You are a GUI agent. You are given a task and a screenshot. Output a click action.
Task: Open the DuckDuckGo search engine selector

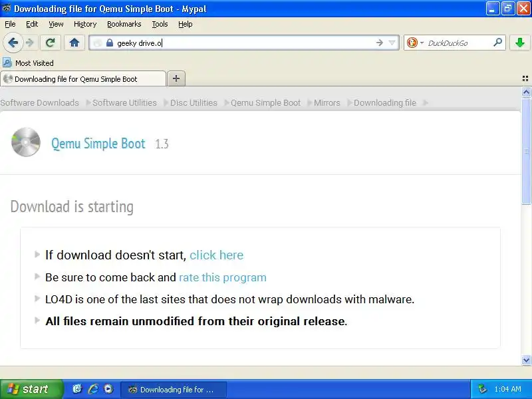pos(415,43)
